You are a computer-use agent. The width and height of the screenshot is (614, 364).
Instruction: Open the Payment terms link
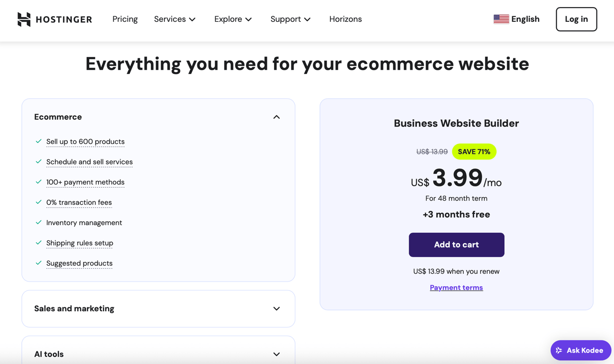pyautogui.click(x=456, y=287)
